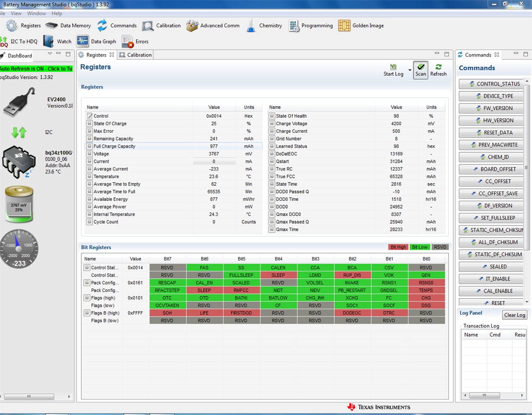Minimize the DashBoard panel
Image resolution: width=532 pixels, height=415 pixels.
point(59,54)
